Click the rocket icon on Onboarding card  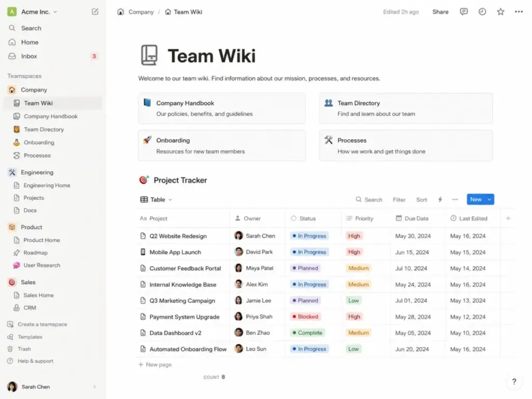[x=147, y=140]
